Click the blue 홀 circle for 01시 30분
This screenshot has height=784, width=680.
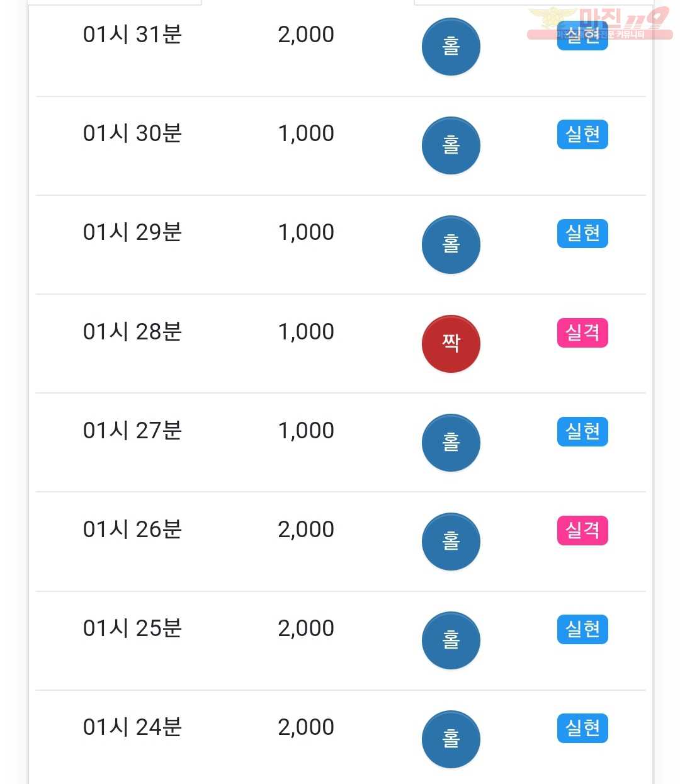(451, 146)
